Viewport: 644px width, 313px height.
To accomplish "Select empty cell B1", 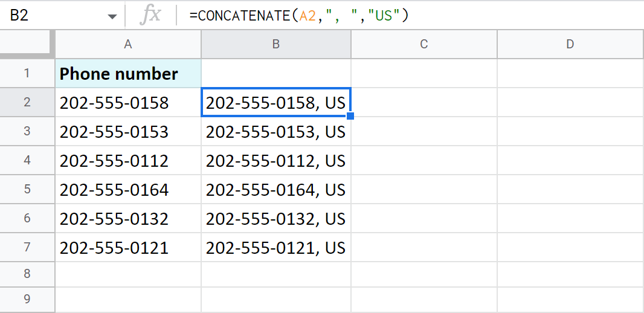I will (276, 73).
